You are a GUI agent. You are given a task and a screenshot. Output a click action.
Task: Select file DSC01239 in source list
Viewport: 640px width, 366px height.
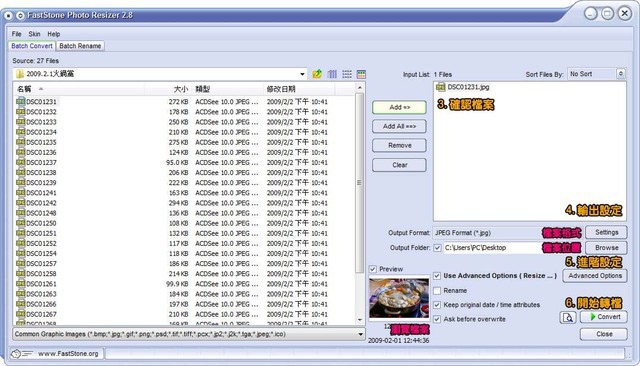point(41,183)
